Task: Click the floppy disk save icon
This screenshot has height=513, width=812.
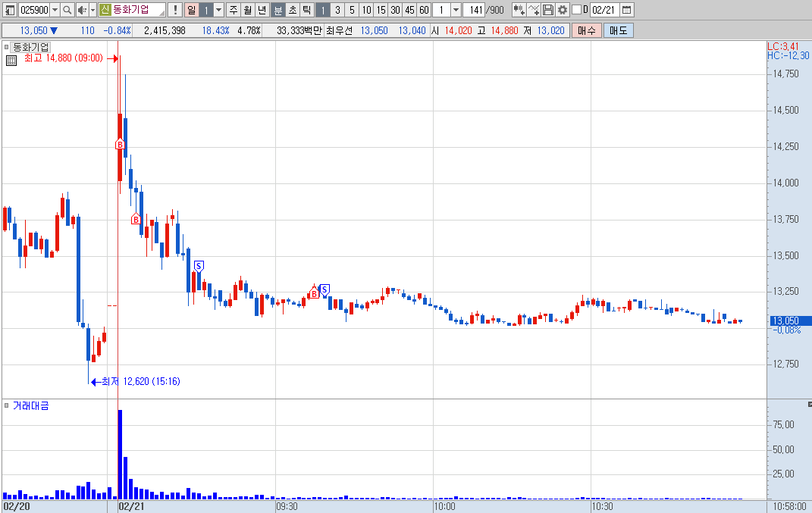Action: point(547,10)
